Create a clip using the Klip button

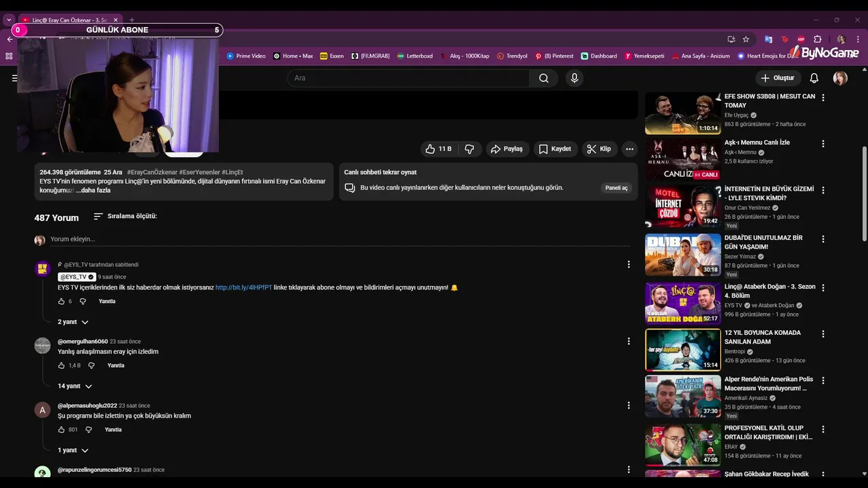coord(599,149)
